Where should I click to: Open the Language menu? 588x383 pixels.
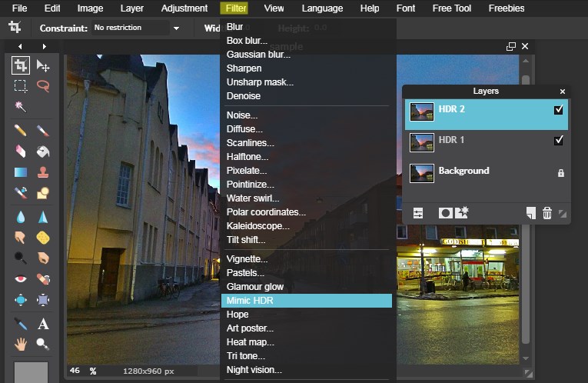[x=322, y=8]
